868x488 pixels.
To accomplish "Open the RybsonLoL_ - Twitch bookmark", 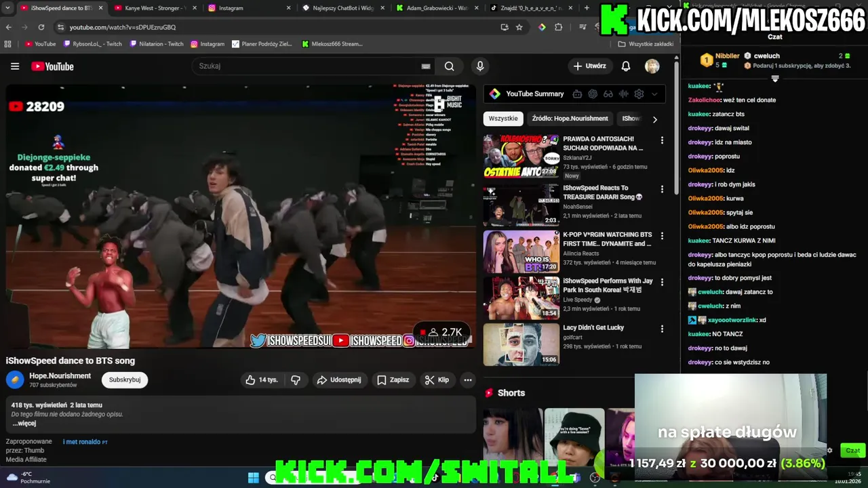I will pyautogui.click(x=93, y=44).
